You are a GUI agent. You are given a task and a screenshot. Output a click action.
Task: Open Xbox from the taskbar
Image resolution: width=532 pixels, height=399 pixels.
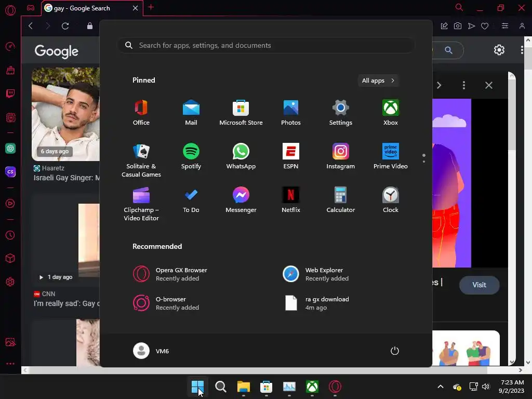(x=312, y=387)
